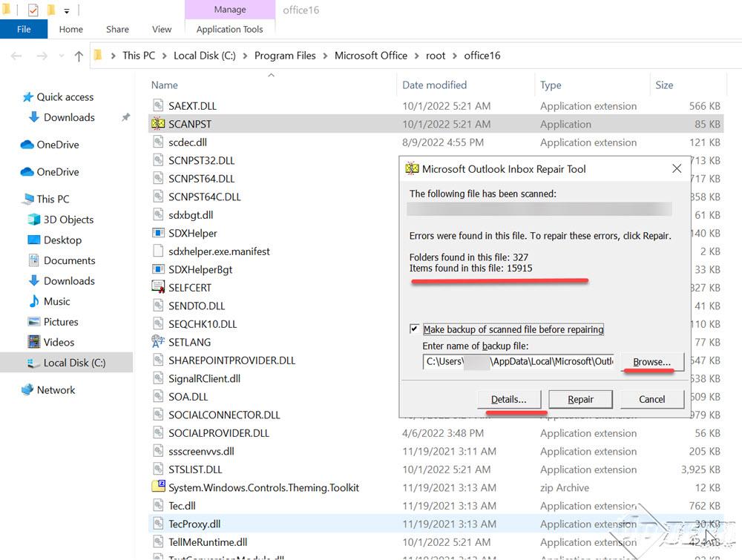
Task: Click the Videos film icon in sidebar
Action: point(34,341)
